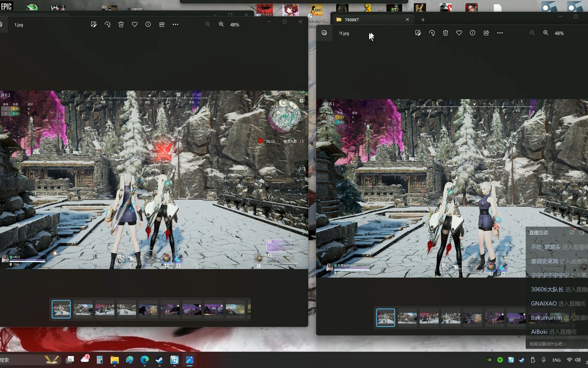The height and width of the screenshot is (368, 588).
Task: Add a new tab next to 7900XT
Action: 423,20
